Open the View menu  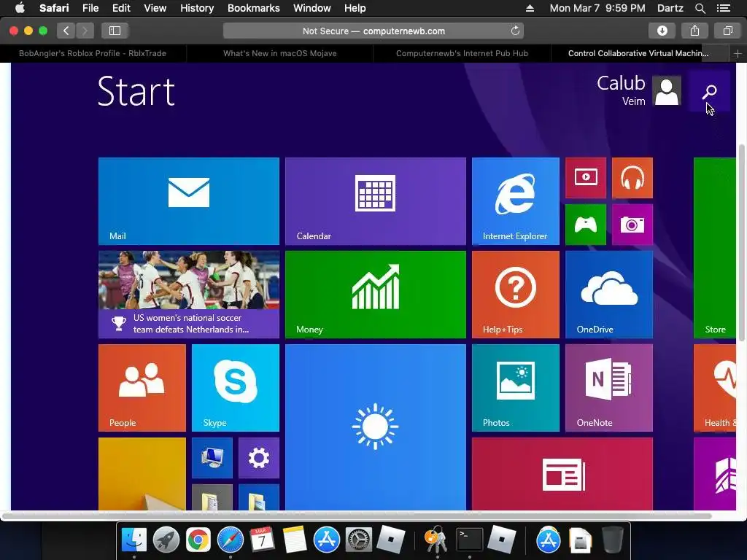click(155, 8)
